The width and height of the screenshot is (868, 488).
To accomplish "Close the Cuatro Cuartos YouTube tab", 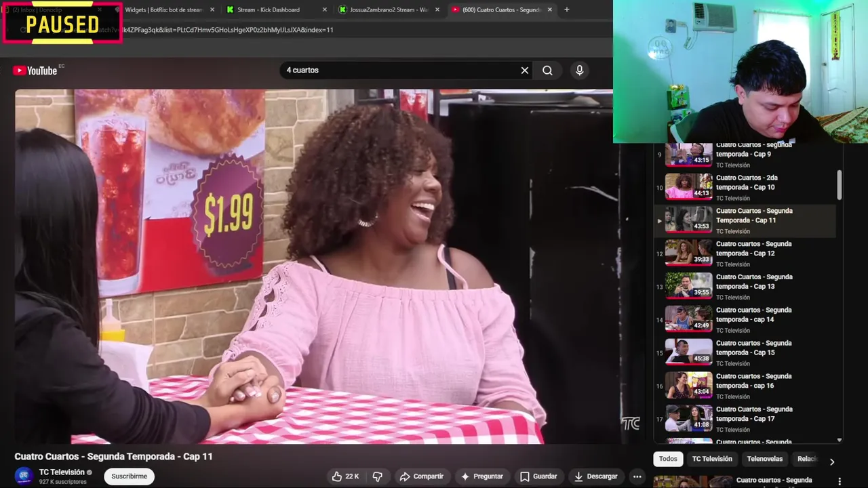I will coord(549,9).
